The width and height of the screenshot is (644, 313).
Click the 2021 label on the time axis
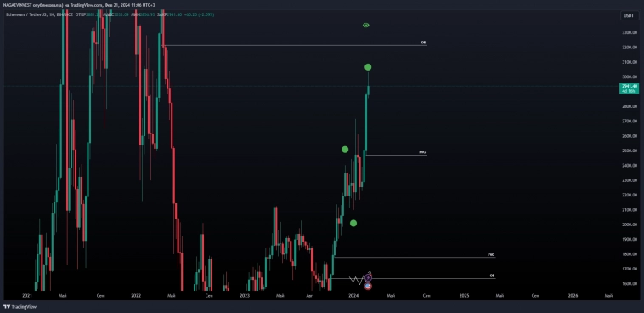pyautogui.click(x=27, y=296)
